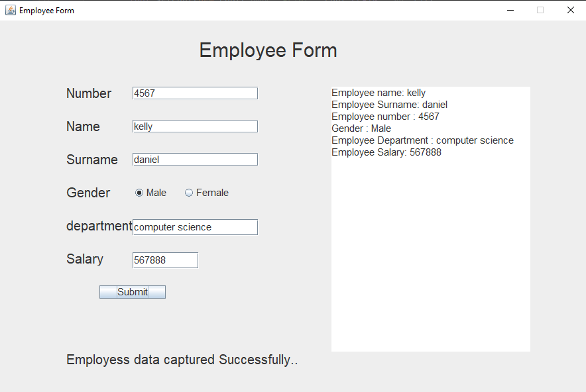
Task: Click the Name label
Action: pos(83,126)
